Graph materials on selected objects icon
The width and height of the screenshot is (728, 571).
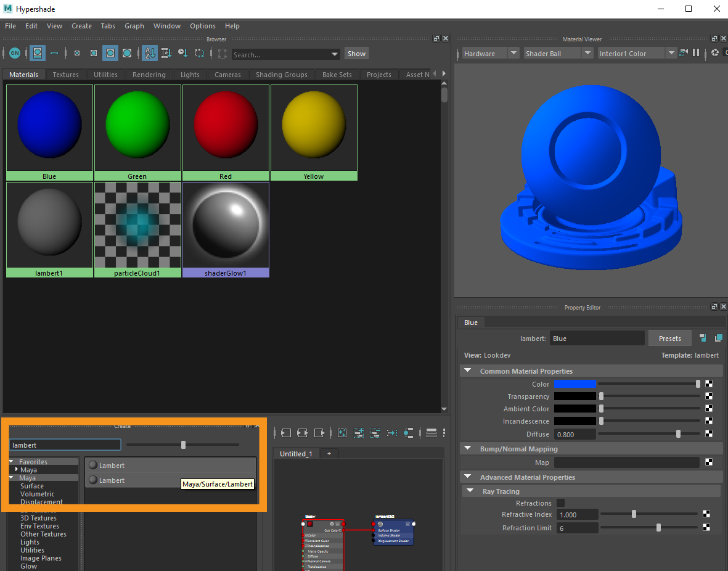coord(409,433)
